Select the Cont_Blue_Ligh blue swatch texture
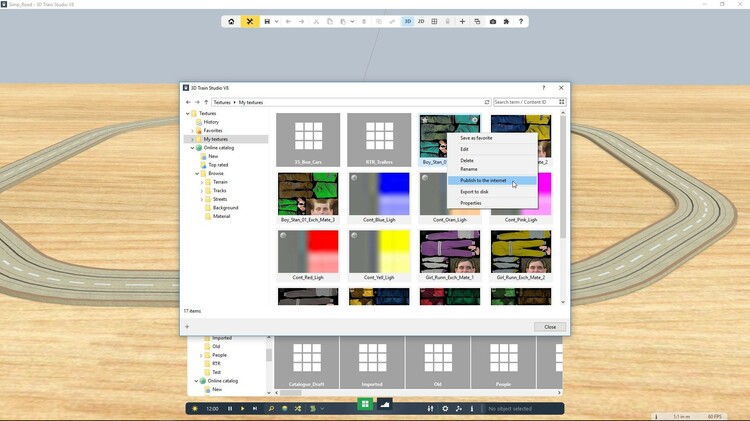This screenshot has height=421, width=750. coord(379,198)
